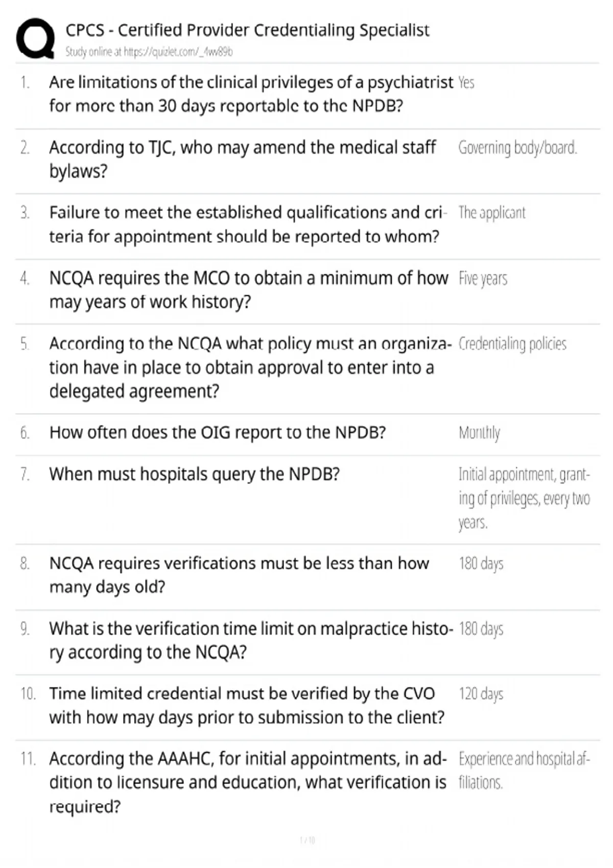Click question 1 about psychiatrist privileges
613x868 pixels.
251,94
